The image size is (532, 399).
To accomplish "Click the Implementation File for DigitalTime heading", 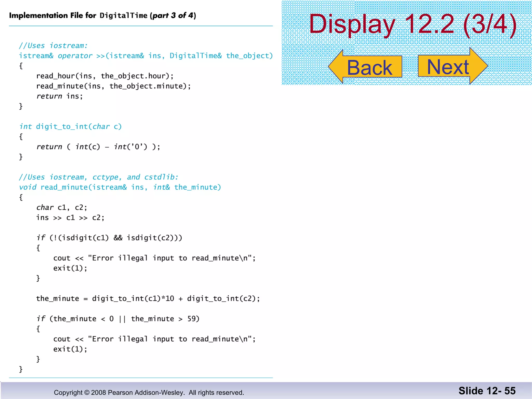I will (x=102, y=16).
